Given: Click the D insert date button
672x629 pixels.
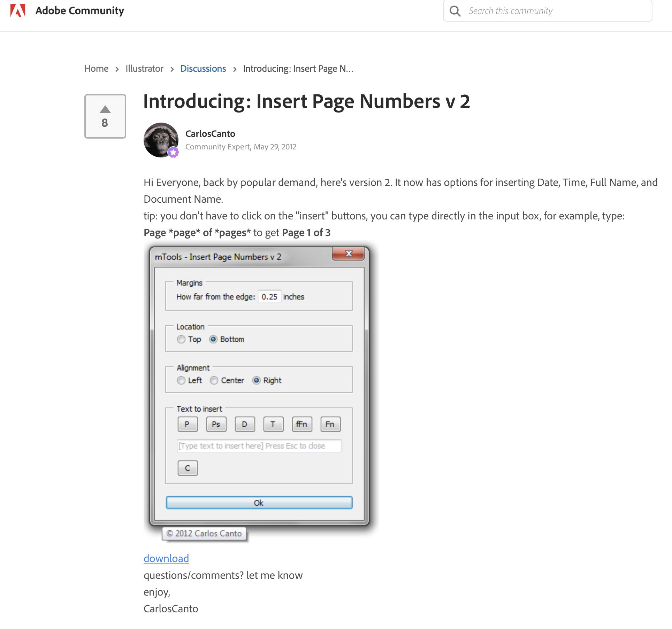Looking at the screenshot, I should [x=245, y=424].
